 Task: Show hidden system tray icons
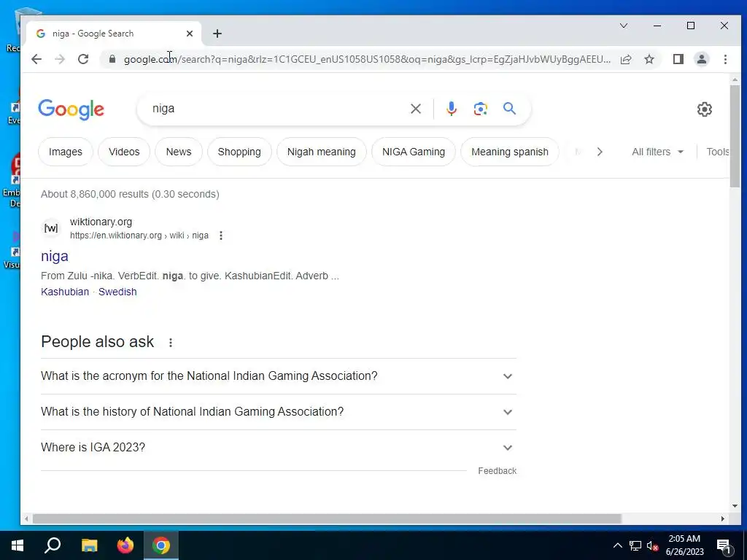(x=617, y=545)
